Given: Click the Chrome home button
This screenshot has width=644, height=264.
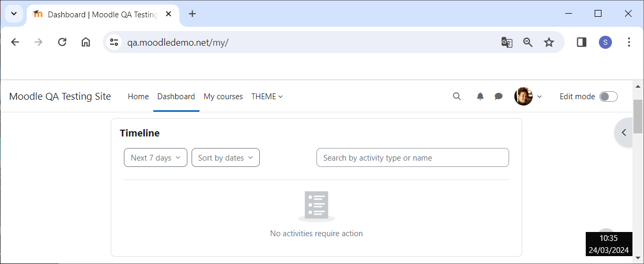Looking at the screenshot, I should [x=86, y=43].
